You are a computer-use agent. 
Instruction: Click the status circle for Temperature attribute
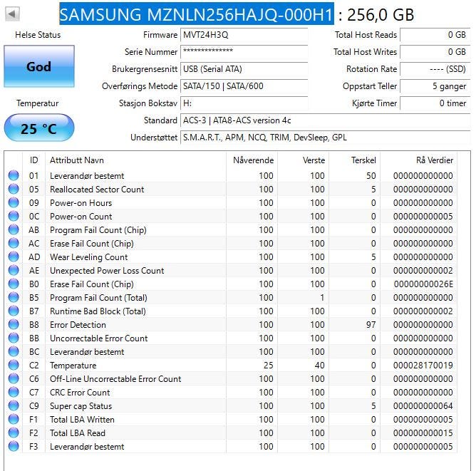point(14,365)
